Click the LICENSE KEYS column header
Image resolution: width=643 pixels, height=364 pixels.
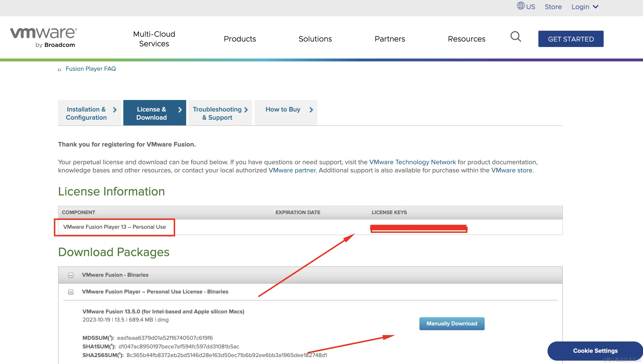[389, 212]
